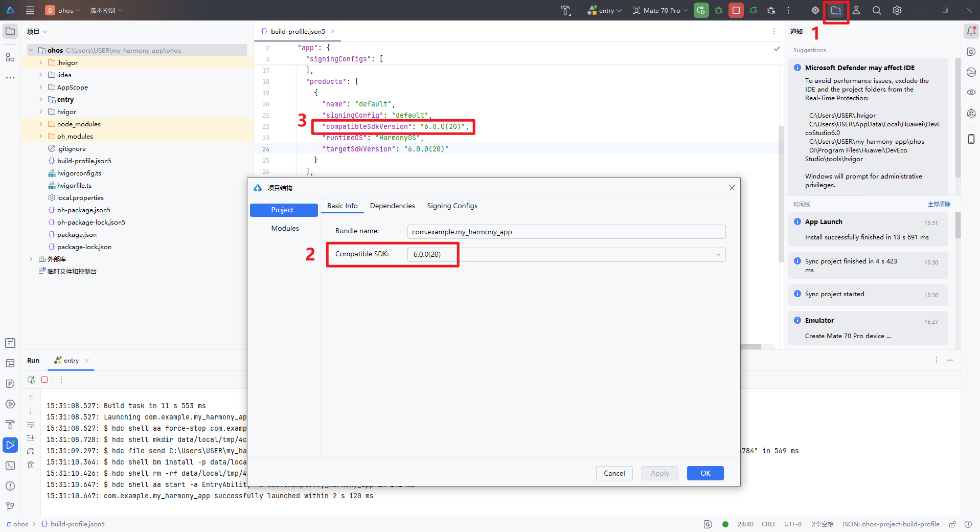Close the build-profile.json5 tab

(333, 31)
